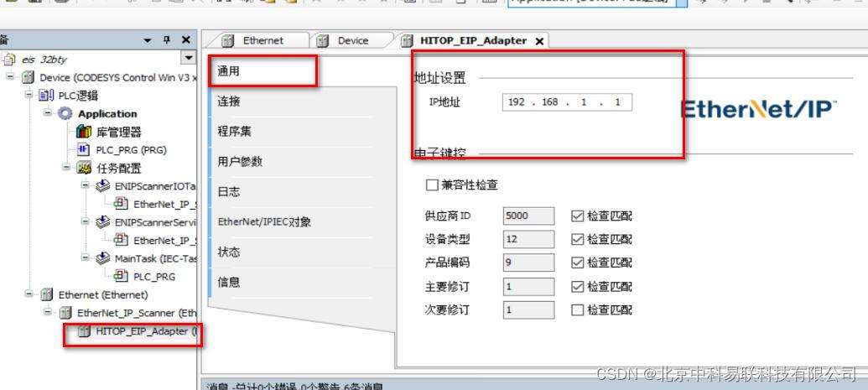Click the 产品编码 field showing 9
The height and width of the screenshot is (390, 868).
click(x=528, y=263)
